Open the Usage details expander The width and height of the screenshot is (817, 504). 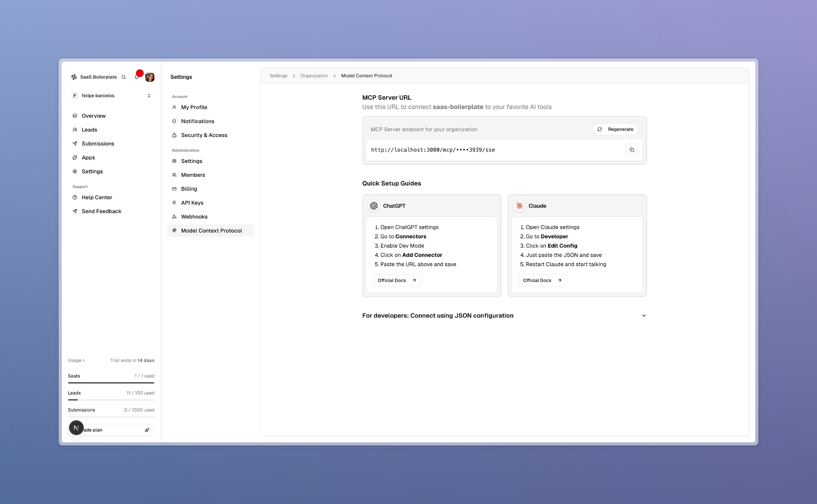coord(76,360)
